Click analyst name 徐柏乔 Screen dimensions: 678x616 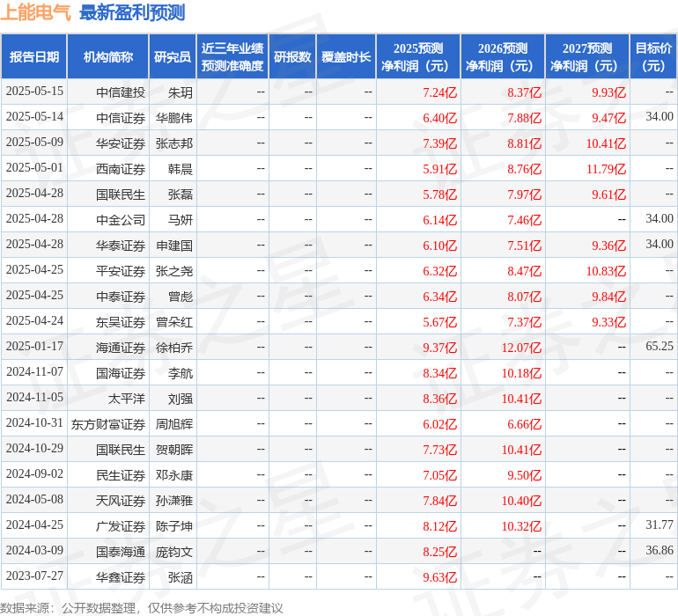coord(173,348)
